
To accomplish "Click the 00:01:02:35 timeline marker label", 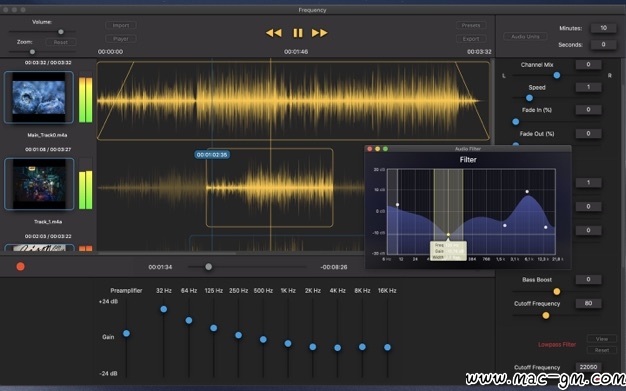I will (x=212, y=155).
